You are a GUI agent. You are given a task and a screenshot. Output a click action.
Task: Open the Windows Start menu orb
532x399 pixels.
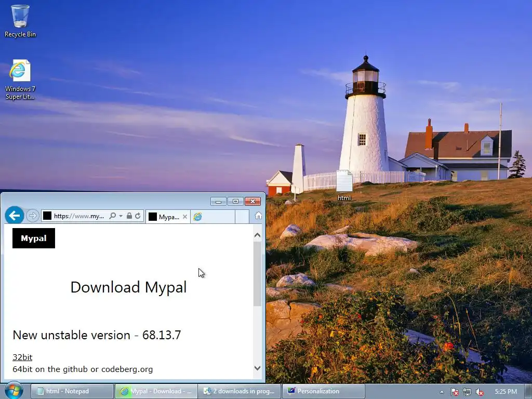[x=14, y=391]
